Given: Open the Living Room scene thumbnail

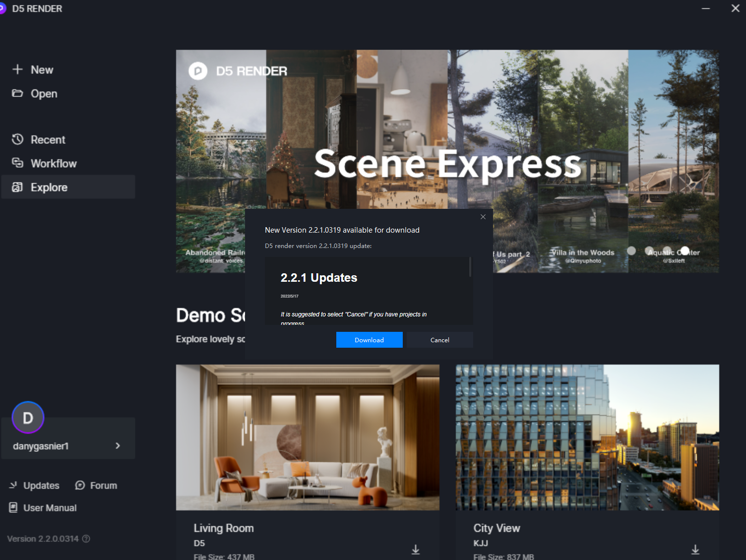Looking at the screenshot, I should click(x=308, y=437).
